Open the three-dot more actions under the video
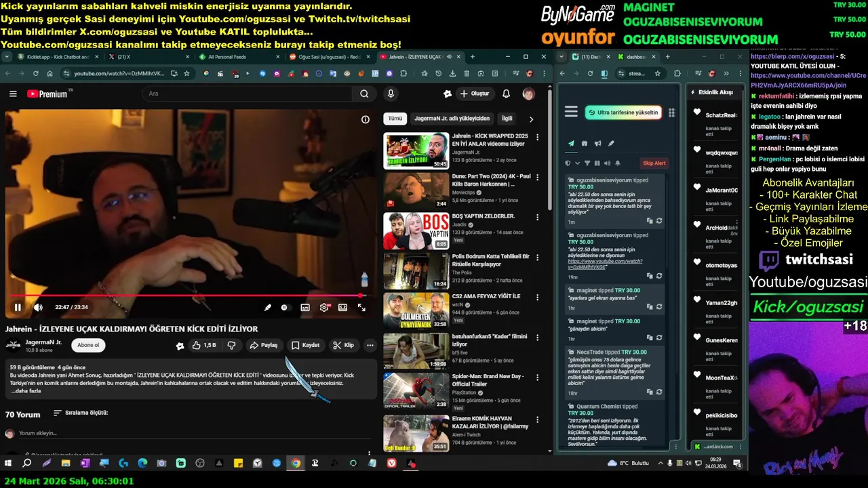Image resolution: width=868 pixels, height=488 pixels. (370, 345)
